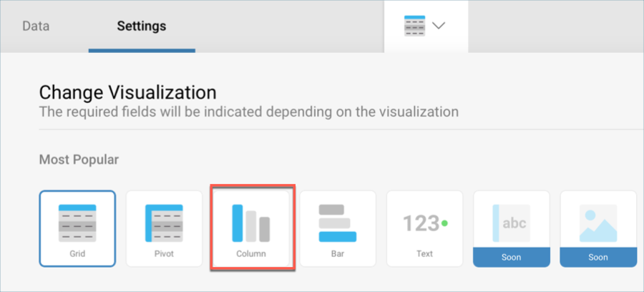The image size is (644, 292).
Task: Click the Change Visualization heading
Action: pos(127,92)
